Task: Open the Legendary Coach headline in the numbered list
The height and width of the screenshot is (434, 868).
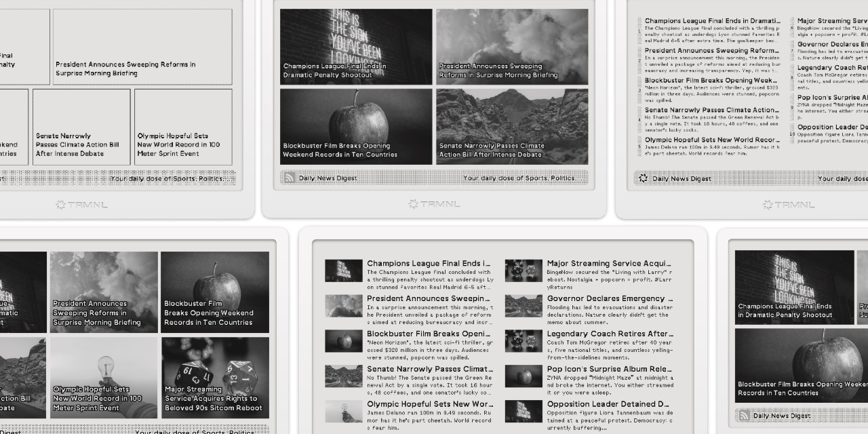Action: pos(833,68)
